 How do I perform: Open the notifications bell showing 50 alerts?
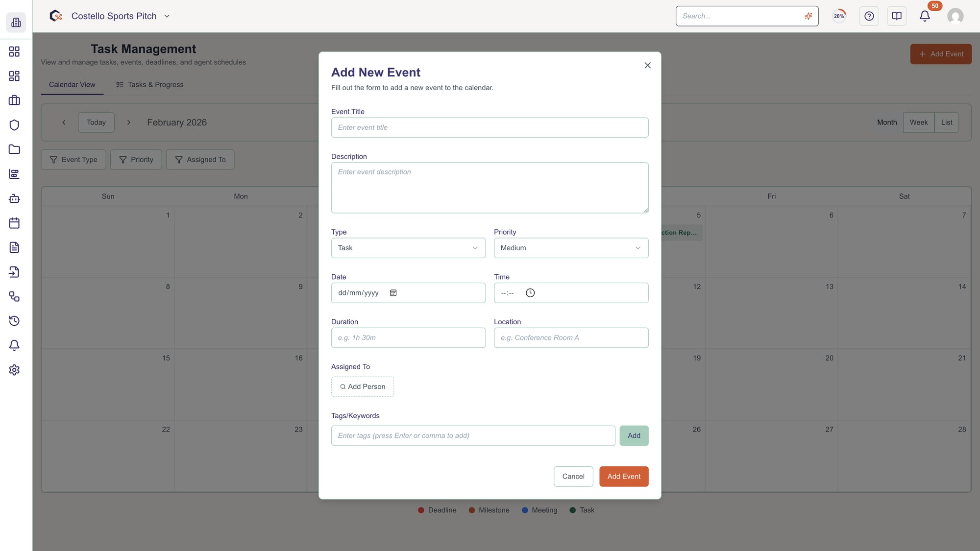pyautogui.click(x=925, y=16)
